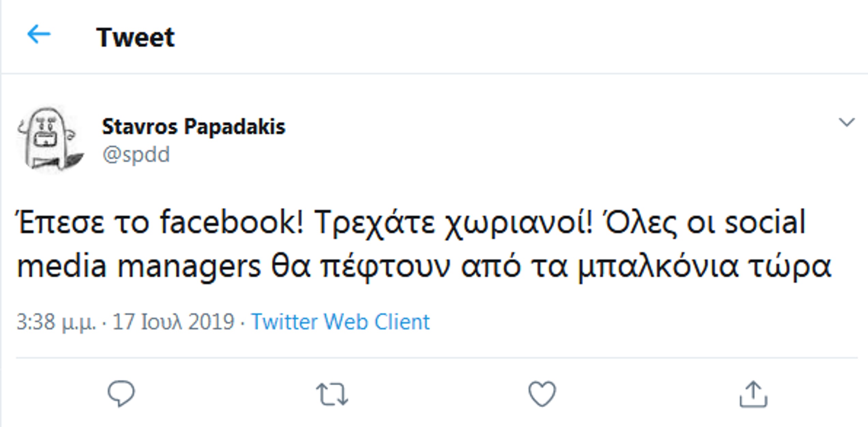Open the ghost cartoon profile avatar
The width and height of the screenshot is (868, 427).
[50, 139]
